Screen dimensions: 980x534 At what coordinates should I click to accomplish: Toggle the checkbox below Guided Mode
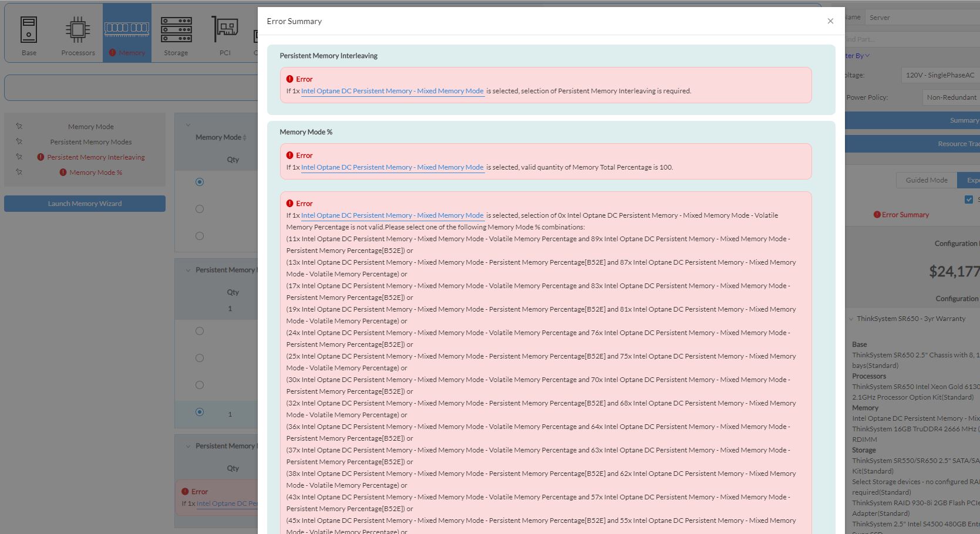pyautogui.click(x=969, y=200)
